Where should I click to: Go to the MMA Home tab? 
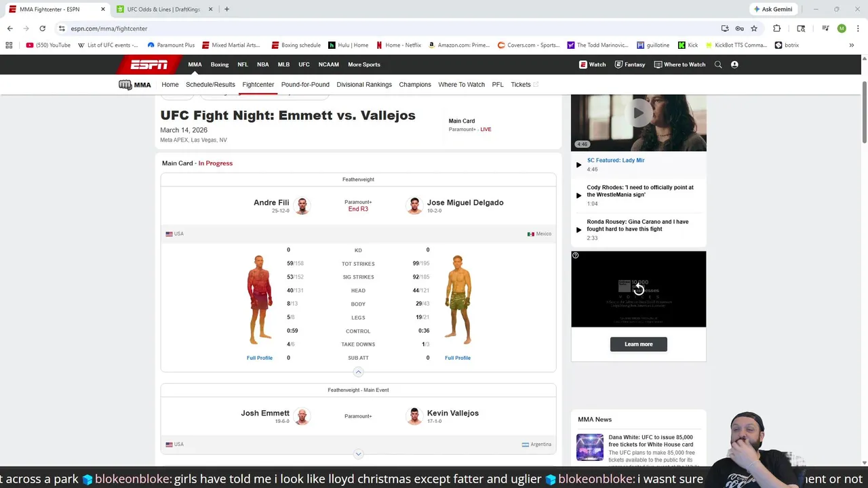click(x=170, y=85)
